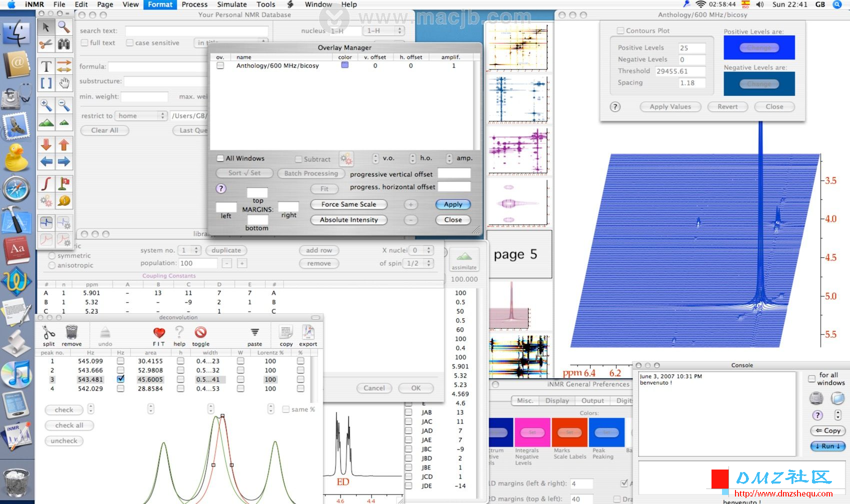Select the text T tool
850x504 pixels.
(46, 66)
